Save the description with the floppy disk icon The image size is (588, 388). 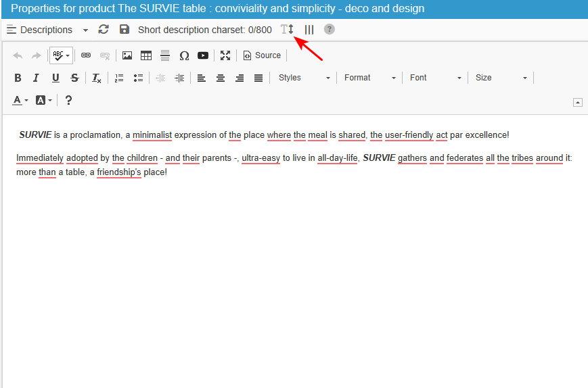click(124, 30)
